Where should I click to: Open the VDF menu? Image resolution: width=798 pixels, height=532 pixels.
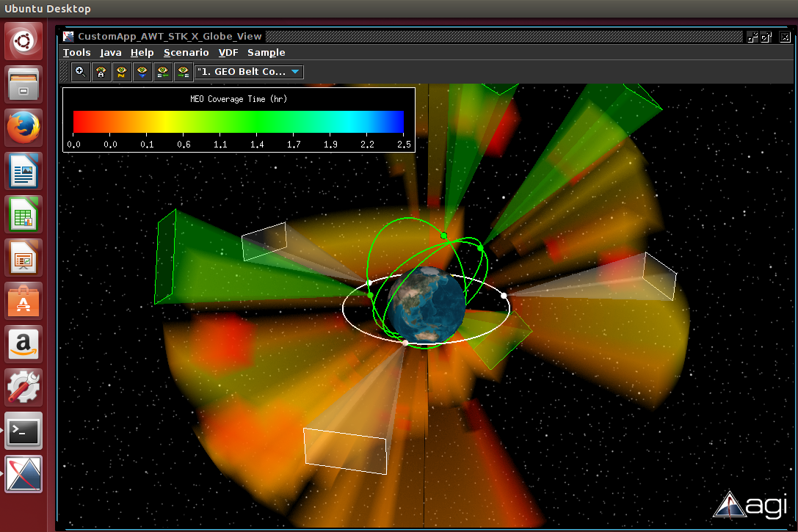pyautogui.click(x=228, y=52)
